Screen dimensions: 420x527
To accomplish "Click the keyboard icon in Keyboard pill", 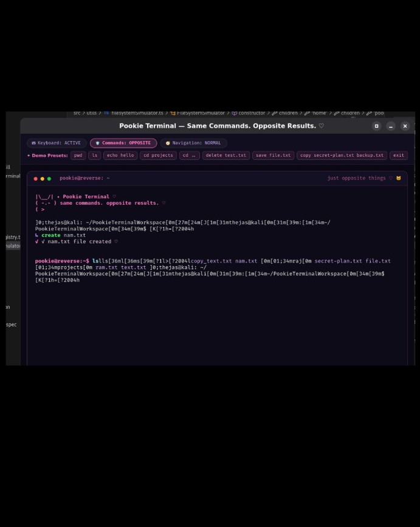I will tap(33, 143).
